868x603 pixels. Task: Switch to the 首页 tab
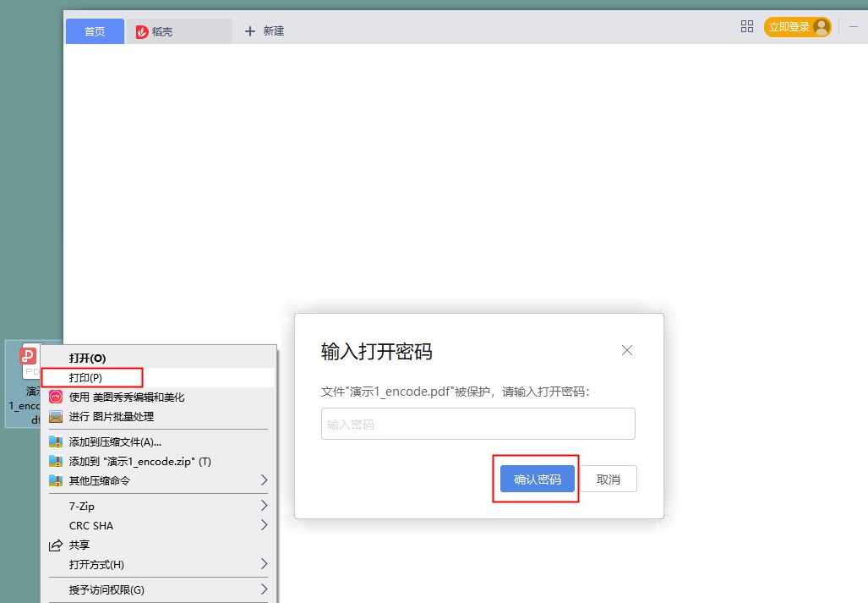point(94,31)
